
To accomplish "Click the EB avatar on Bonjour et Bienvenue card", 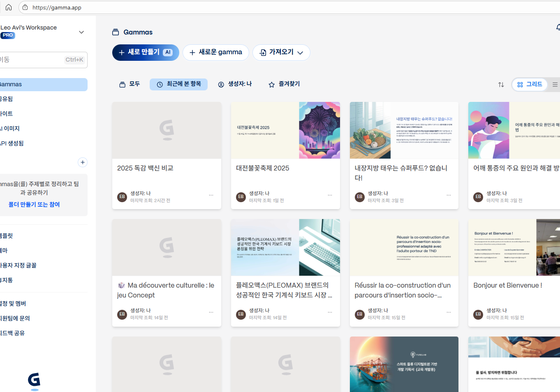I will [478, 314].
